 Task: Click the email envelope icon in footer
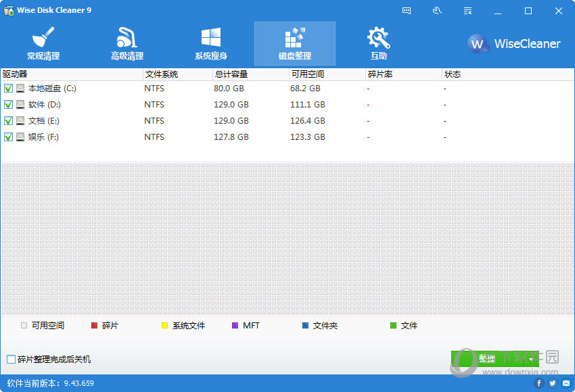point(566,383)
